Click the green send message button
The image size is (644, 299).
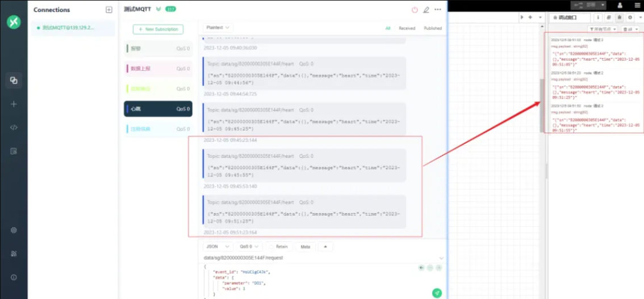pos(437,293)
